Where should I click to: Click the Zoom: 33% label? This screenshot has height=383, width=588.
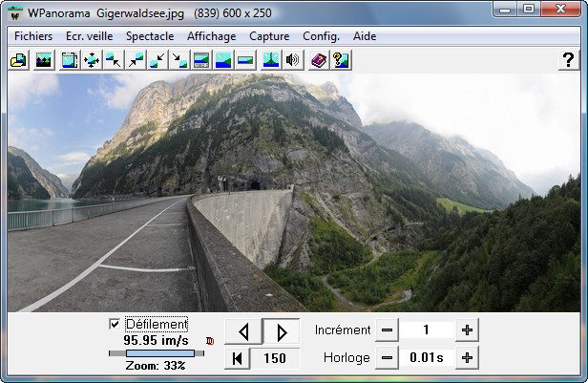coord(156,366)
